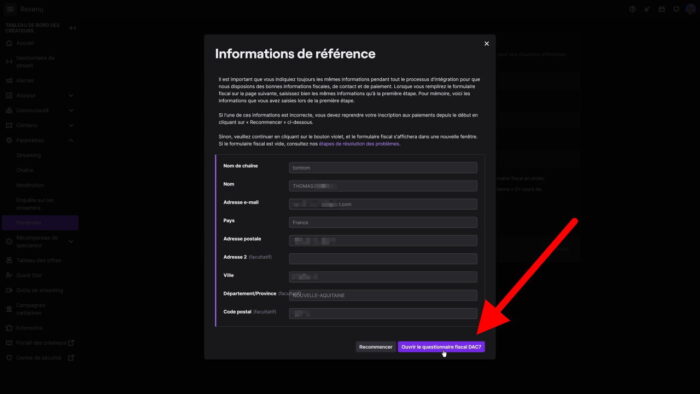Expand the Communauté section chevron
700x394 pixels.
(71, 110)
